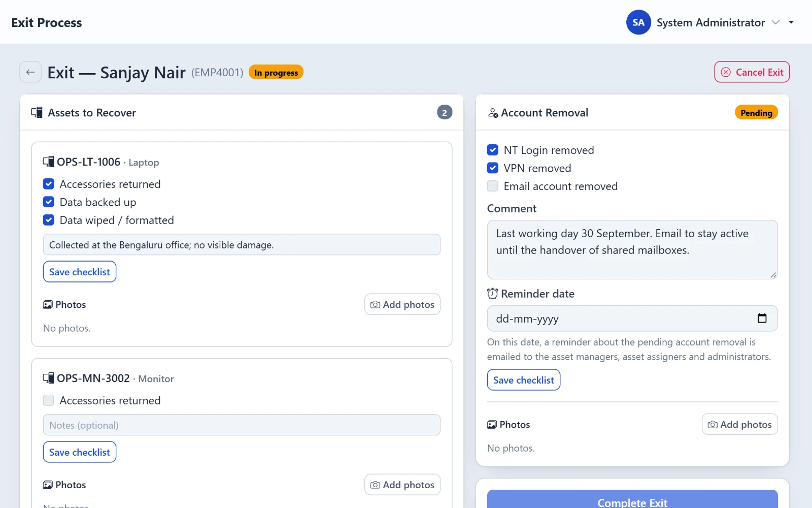
Task: Click the OPS-LT-1006 laptop device icon
Action: (48, 162)
